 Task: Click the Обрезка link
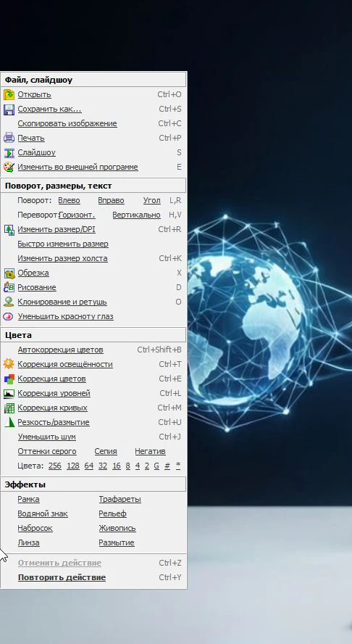click(x=33, y=273)
